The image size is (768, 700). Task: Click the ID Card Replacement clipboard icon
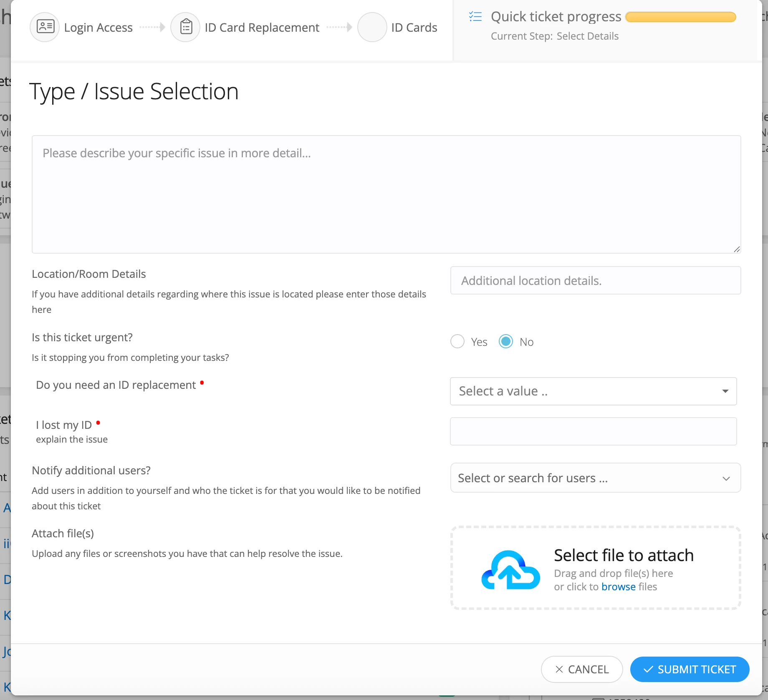click(x=186, y=27)
